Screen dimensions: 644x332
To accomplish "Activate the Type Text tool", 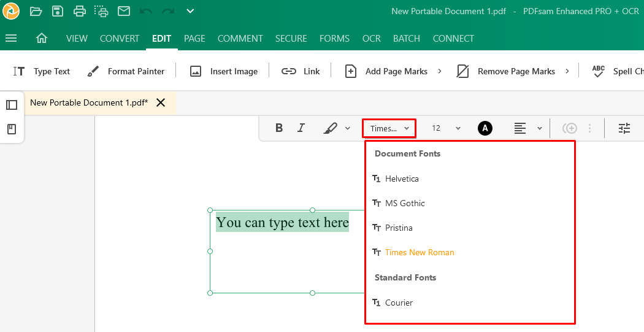I will click(42, 72).
